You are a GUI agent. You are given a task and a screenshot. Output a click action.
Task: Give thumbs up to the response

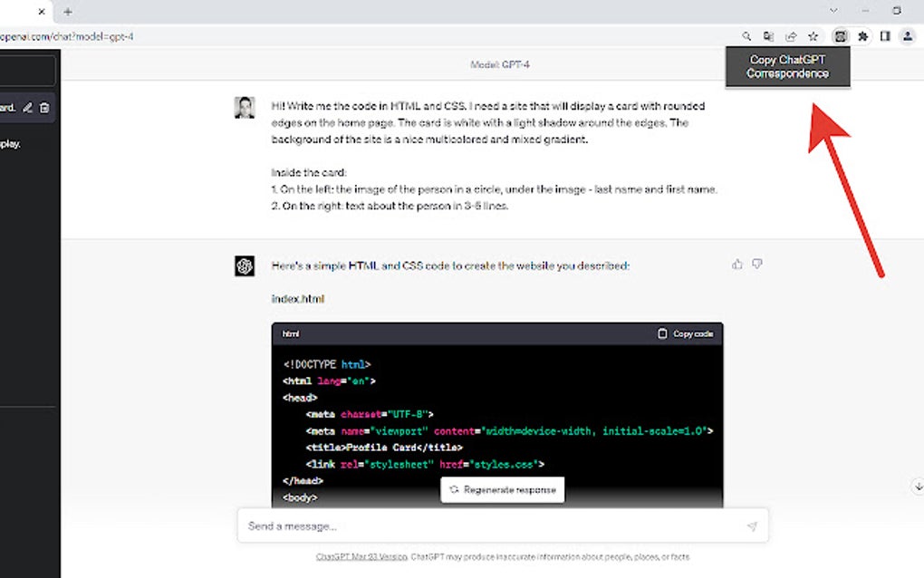coord(737,264)
